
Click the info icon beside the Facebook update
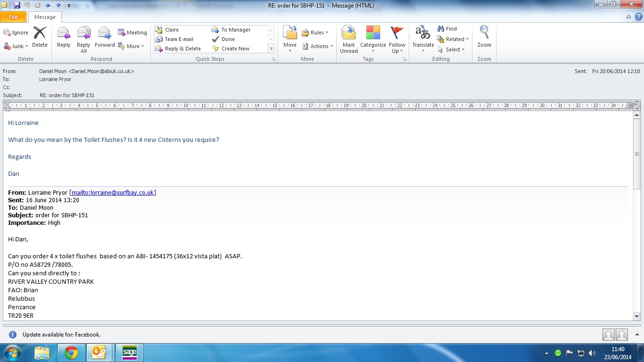click(x=13, y=335)
